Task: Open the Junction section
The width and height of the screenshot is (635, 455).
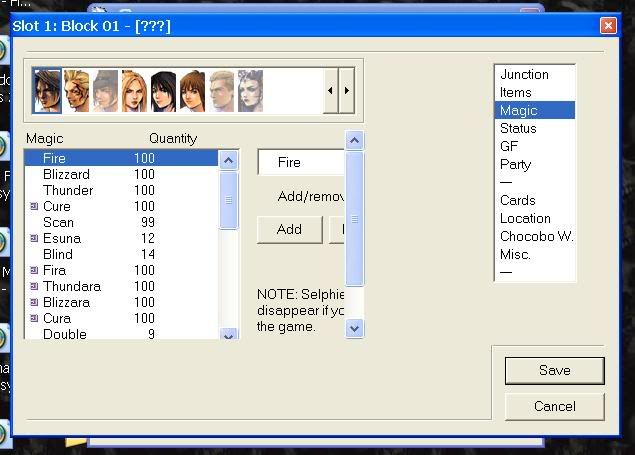Action: pos(535,74)
